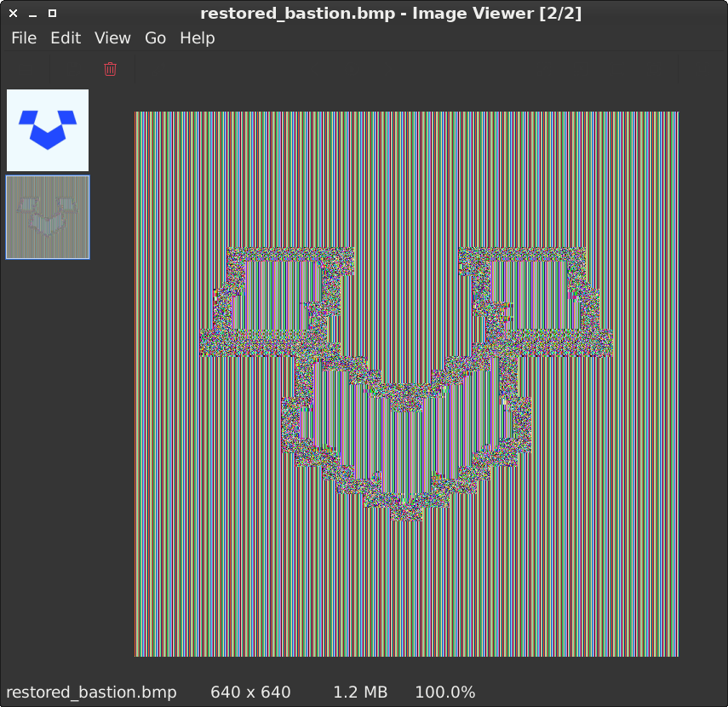The height and width of the screenshot is (707, 728).
Task: Click the window title restored_bastion.bmp - Image Viewer
Action: pyautogui.click(x=391, y=14)
